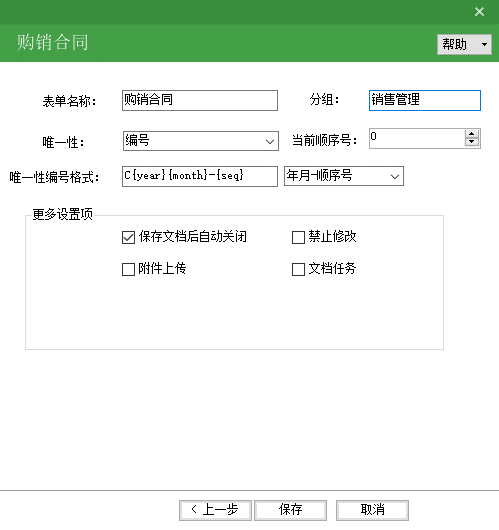The width and height of the screenshot is (499, 530).
Task: Expand the 唯一性 combo box showing 编号
Action: coord(201,141)
